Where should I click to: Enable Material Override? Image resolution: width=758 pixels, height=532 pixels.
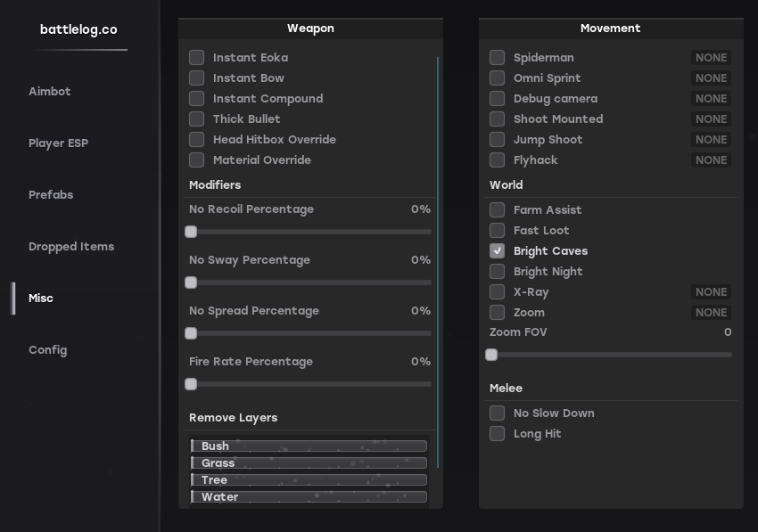point(196,160)
